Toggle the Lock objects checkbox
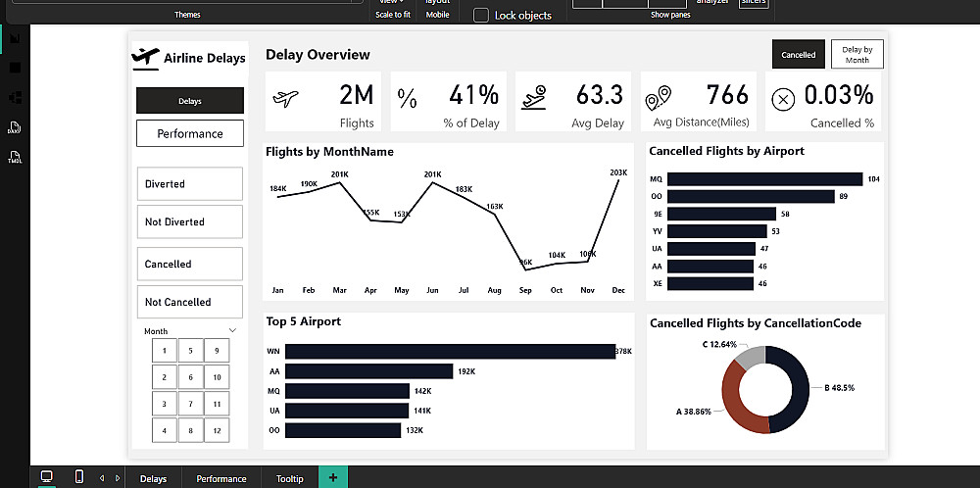980x488 pixels. click(x=480, y=16)
